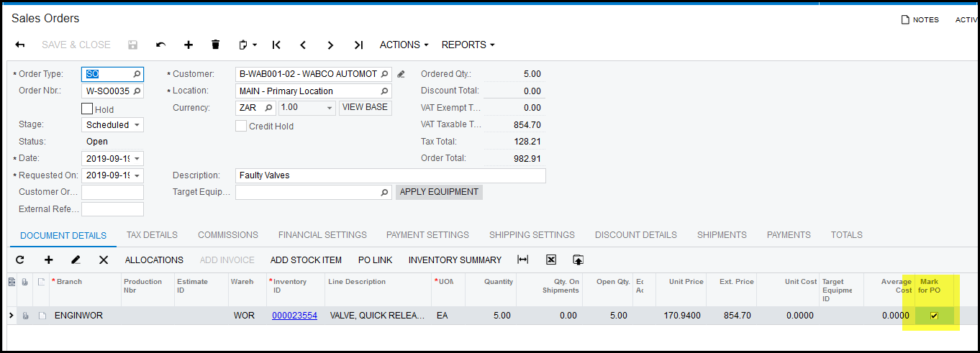Viewport: 980px width, 353px height.
Task: Open the Stage dropdown showing Scheduled
Action: click(114, 125)
